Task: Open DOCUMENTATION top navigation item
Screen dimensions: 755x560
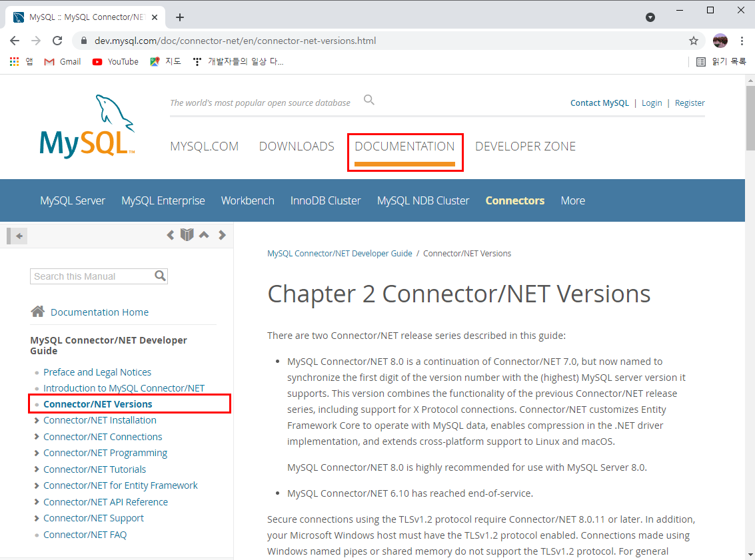Action: (404, 146)
